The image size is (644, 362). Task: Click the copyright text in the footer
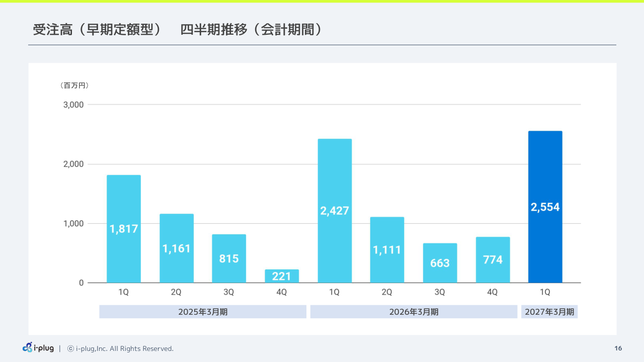(120, 348)
